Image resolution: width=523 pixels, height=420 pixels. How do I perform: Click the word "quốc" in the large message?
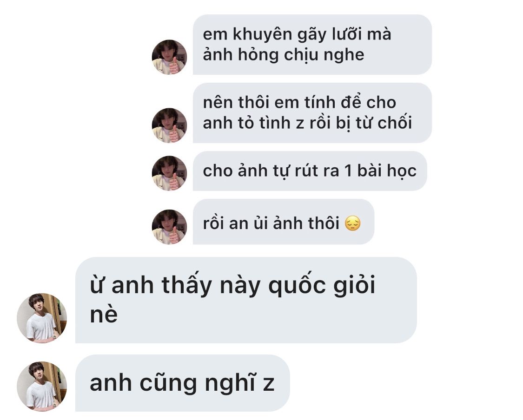(x=297, y=286)
